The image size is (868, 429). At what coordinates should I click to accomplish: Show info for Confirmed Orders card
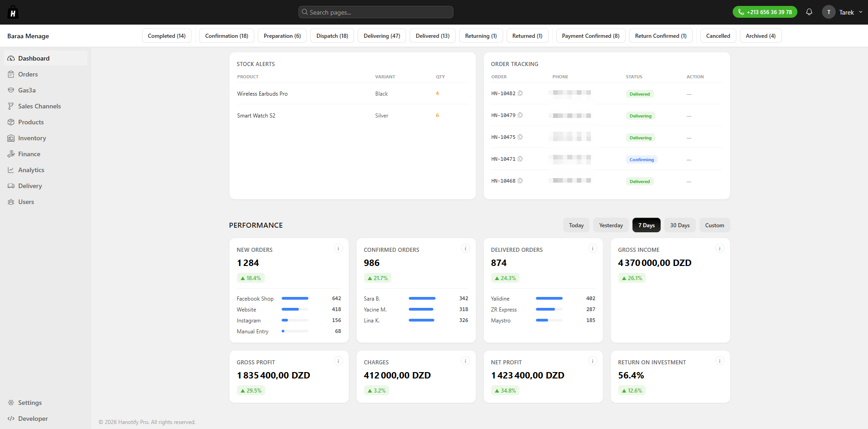465,248
